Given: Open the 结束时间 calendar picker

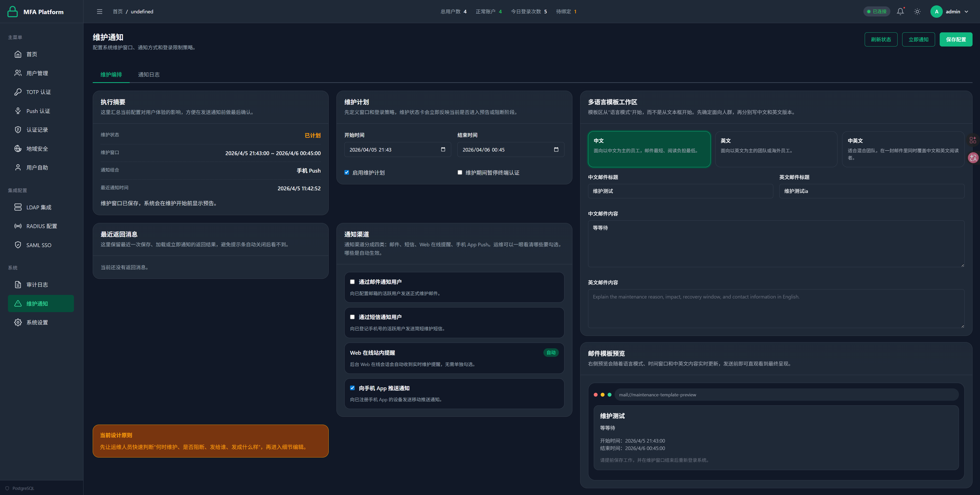Looking at the screenshot, I should 556,150.
